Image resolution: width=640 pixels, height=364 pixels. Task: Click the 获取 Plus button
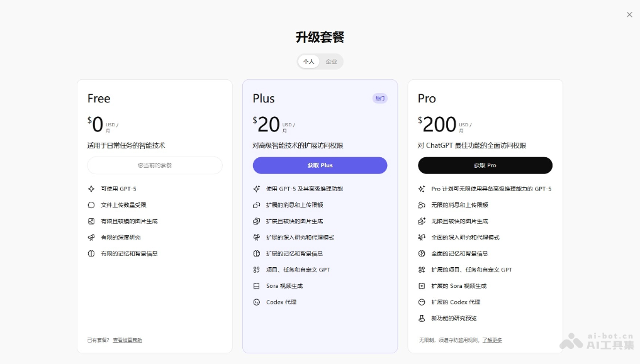(x=320, y=165)
